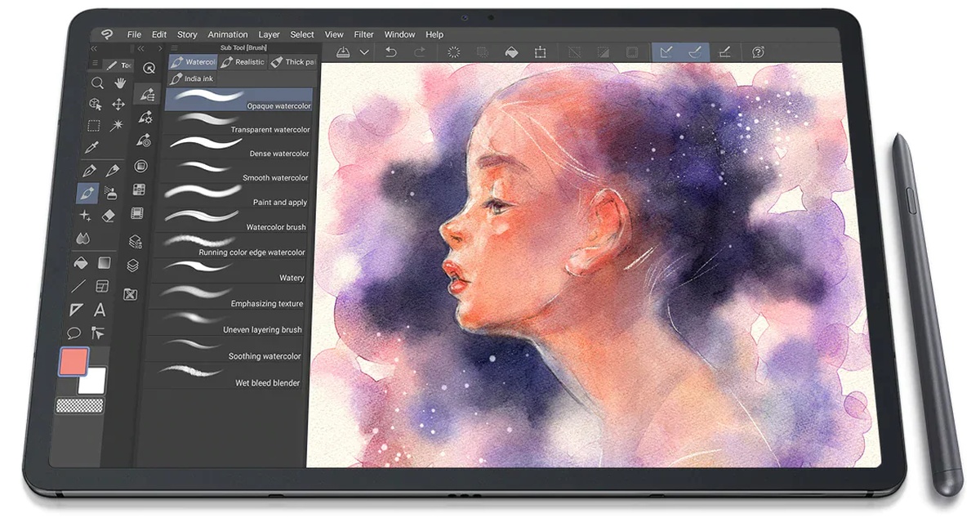Switch to the India ink tab

tap(192, 79)
